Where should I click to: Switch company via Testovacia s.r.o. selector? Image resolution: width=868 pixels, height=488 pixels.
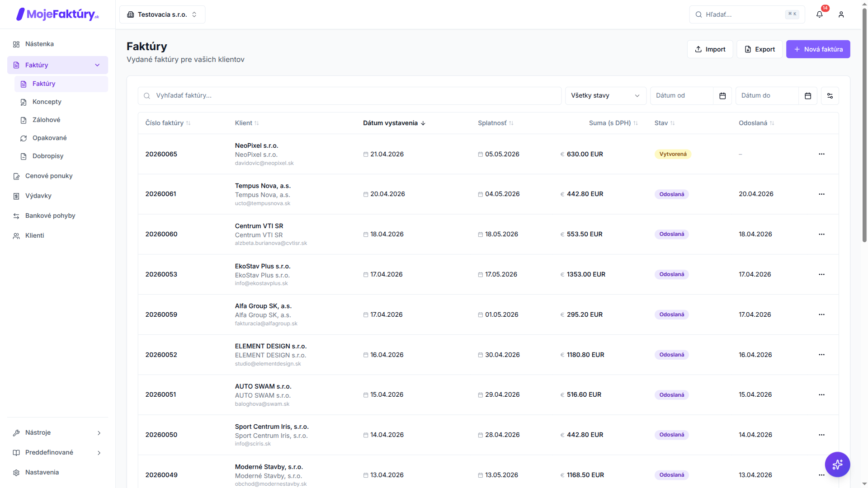162,14
